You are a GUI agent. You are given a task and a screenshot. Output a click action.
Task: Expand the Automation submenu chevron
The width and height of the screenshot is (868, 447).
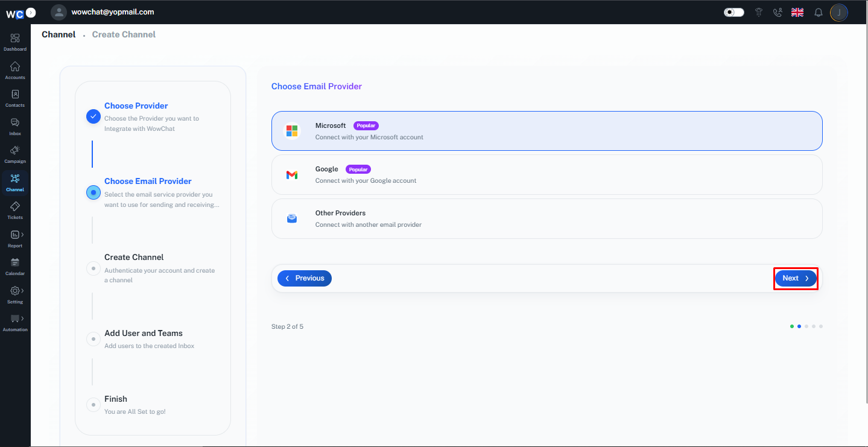[x=22, y=318]
